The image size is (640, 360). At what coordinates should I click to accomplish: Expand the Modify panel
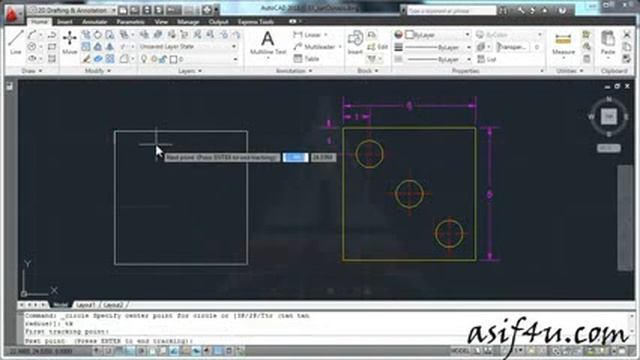[x=98, y=71]
